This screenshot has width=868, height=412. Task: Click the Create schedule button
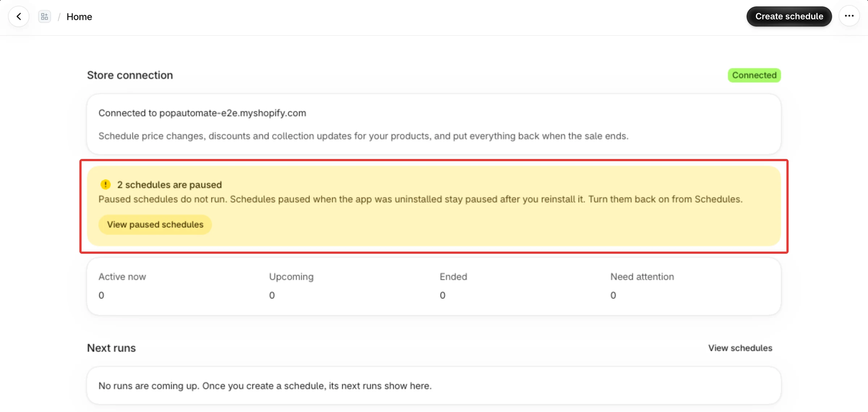789,16
